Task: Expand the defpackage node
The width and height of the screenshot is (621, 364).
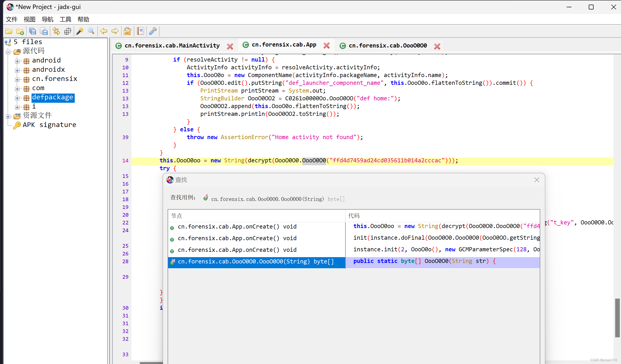Action: tap(17, 98)
